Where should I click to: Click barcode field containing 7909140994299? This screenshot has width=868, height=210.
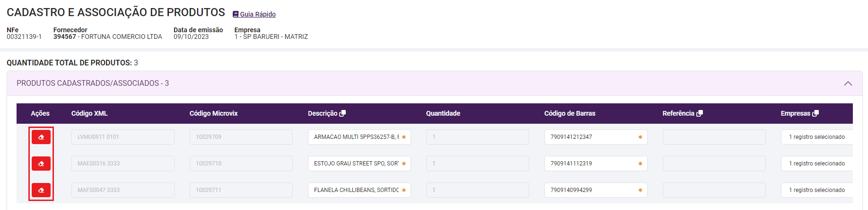tap(596, 190)
